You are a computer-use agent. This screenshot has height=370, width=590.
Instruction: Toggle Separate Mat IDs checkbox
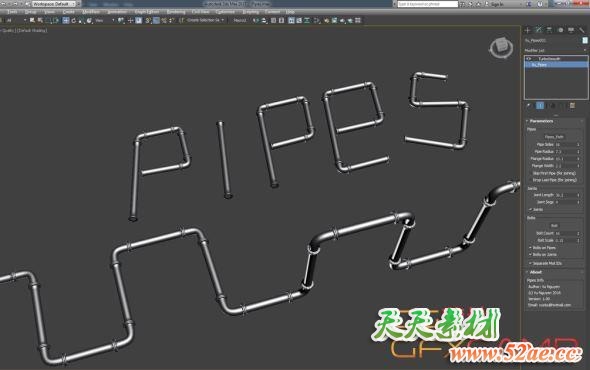531,263
